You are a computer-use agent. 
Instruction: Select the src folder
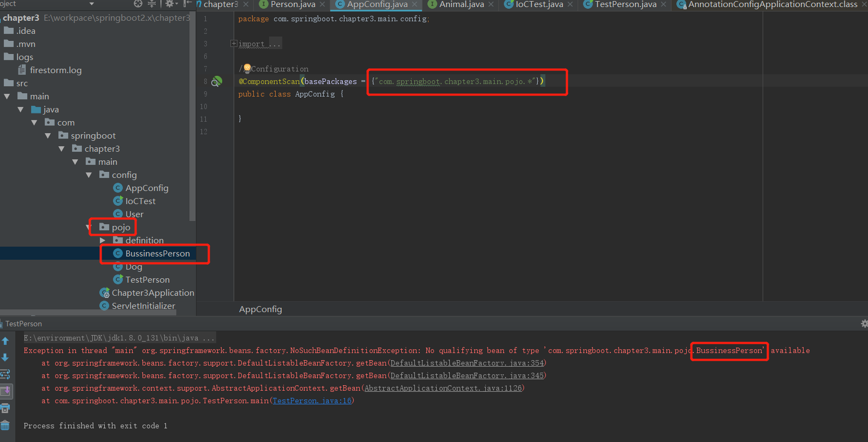tap(16, 83)
